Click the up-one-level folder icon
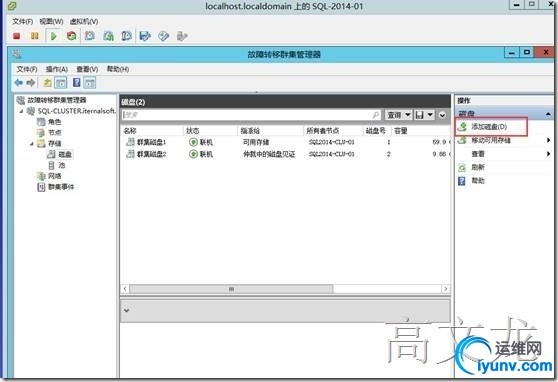This screenshot has height=382, width=558. coord(47,83)
